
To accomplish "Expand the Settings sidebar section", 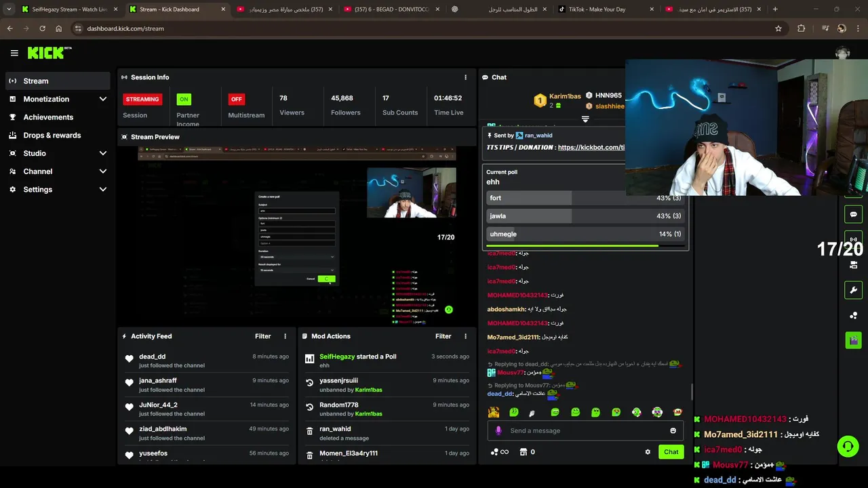I will (103, 190).
